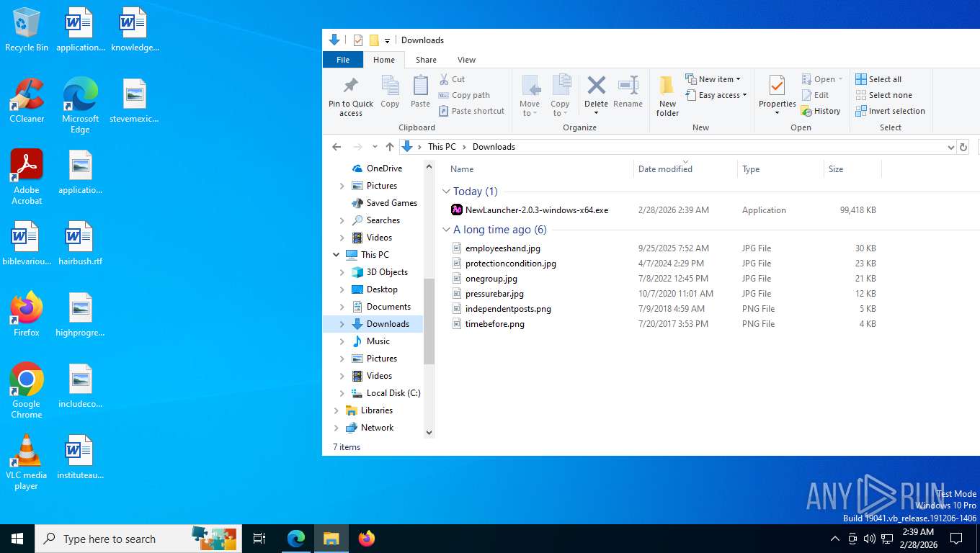Image resolution: width=980 pixels, height=553 pixels.
Task: Click Invert selection in ribbon
Action: 890,111
